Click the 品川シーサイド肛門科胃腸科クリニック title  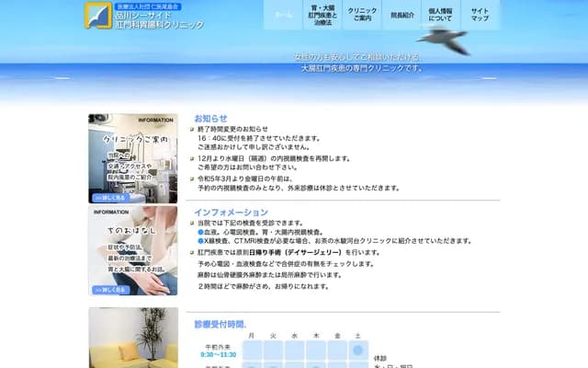click(159, 20)
